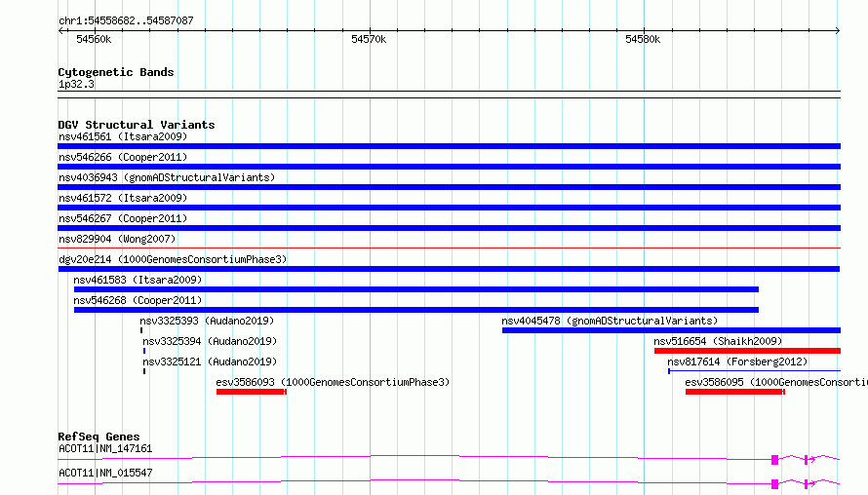The width and height of the screenshot is (868, 495).
Task: Click the 54560k ruler tick label
Action: coord(94,39)
